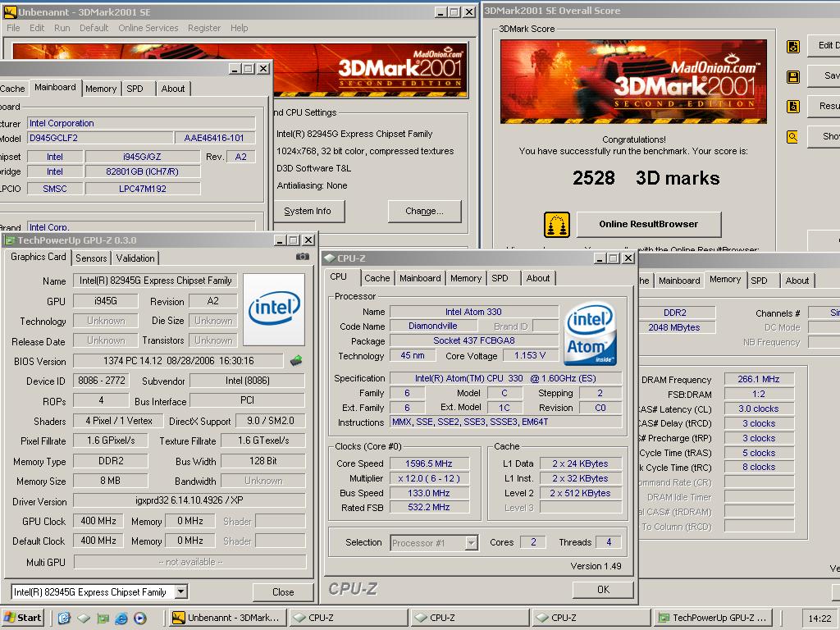Click the 3DMark2001 title bar app icon

pyautogui.click(x=10, y=11)
